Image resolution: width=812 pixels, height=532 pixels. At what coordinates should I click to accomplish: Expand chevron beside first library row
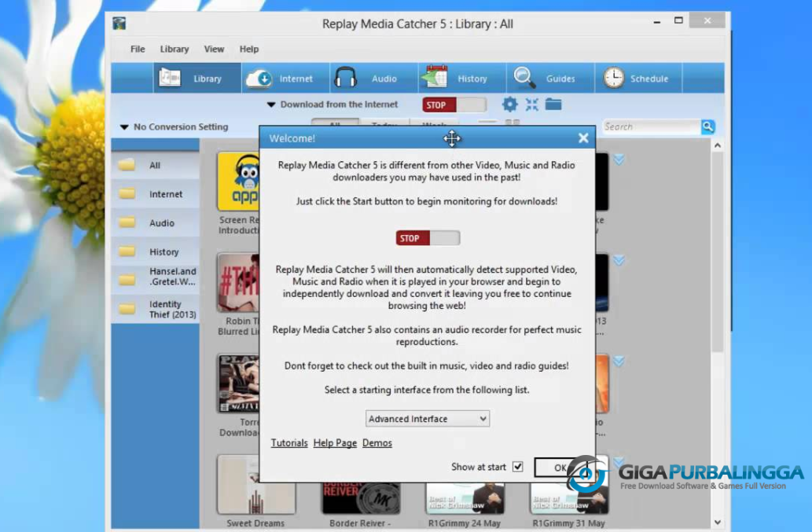[x=619, y=160]
